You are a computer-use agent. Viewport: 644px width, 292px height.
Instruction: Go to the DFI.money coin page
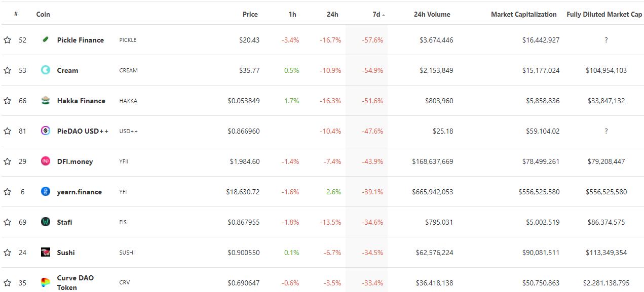tap(75, 161)
